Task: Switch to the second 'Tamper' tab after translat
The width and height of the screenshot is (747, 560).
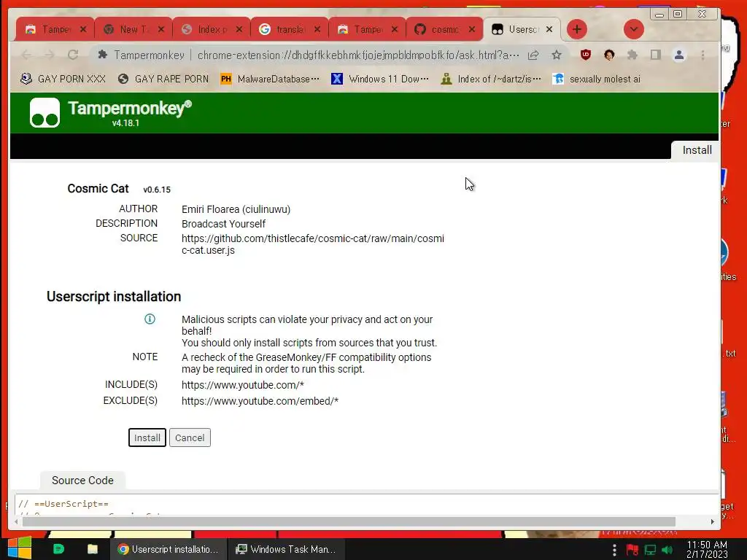Action: (x=367, y=29)
